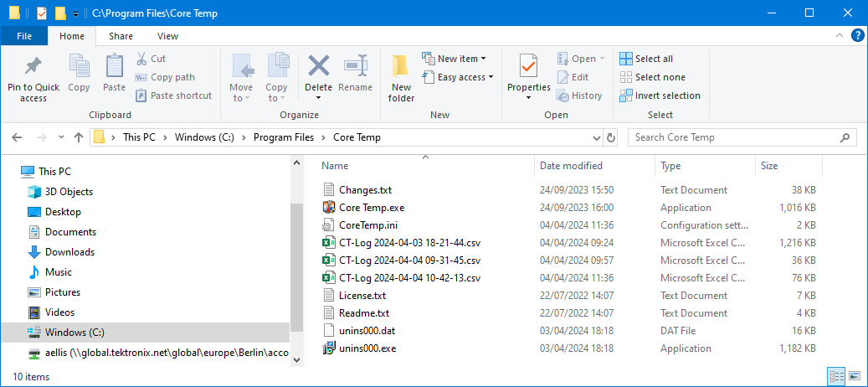The image size is (868, 387).
Task: Click Copy path in Clipboard group
Action: pyautogui.click(x=166, y=77)
